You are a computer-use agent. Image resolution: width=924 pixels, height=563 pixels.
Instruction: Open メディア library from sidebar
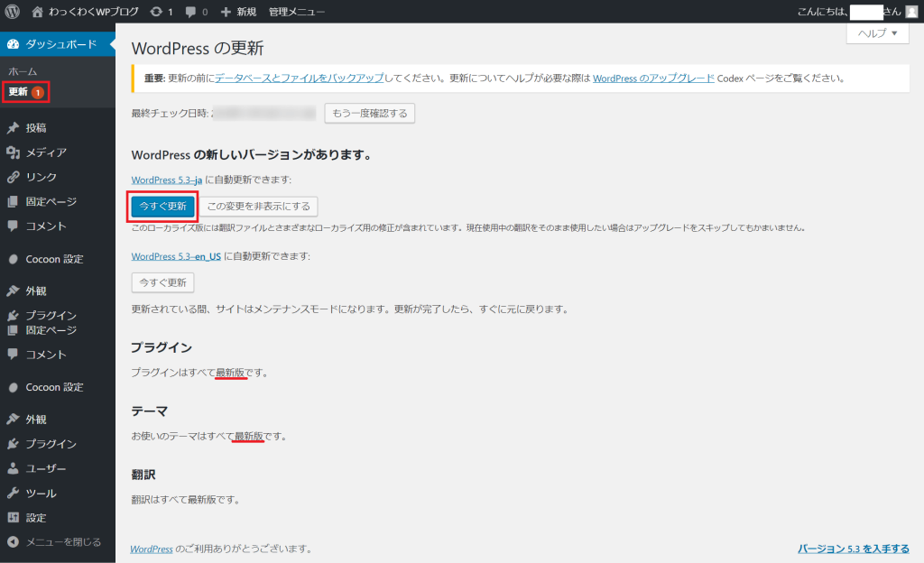pyautogui.click(x=45, y=152)
